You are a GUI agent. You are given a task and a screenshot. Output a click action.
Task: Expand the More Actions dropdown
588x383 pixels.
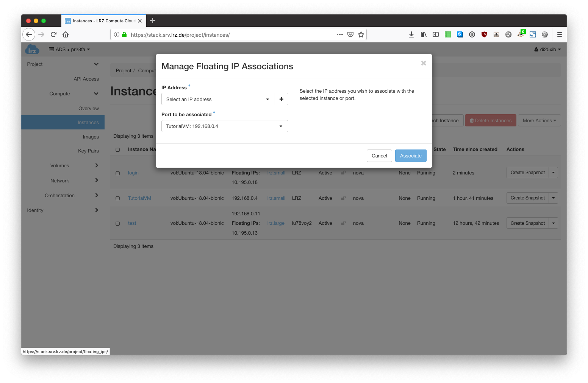tap(539, 121)
